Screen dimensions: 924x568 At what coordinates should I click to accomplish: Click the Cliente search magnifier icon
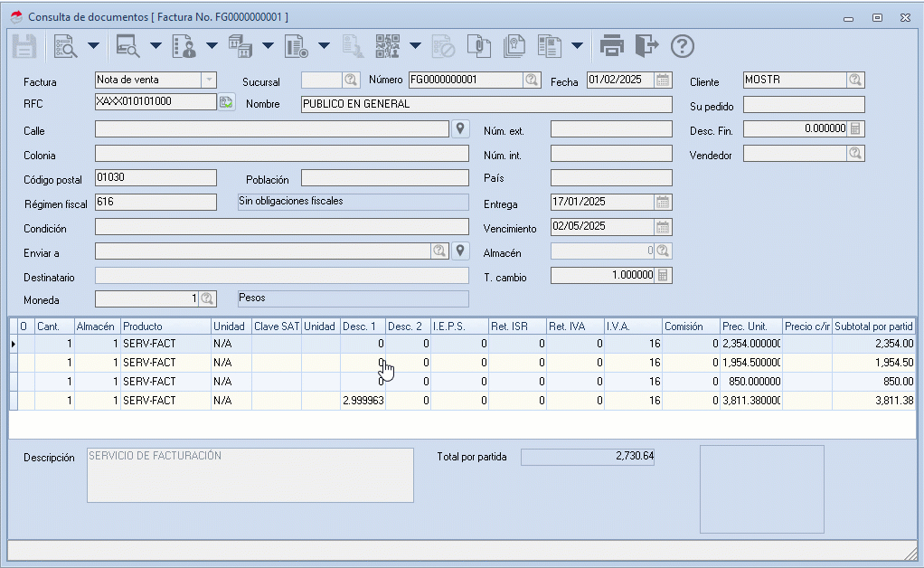(x=855, y=80)
